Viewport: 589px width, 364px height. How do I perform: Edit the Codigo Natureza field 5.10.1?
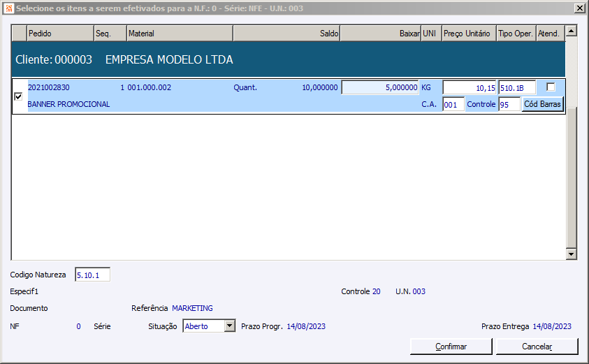coord(92,275)
